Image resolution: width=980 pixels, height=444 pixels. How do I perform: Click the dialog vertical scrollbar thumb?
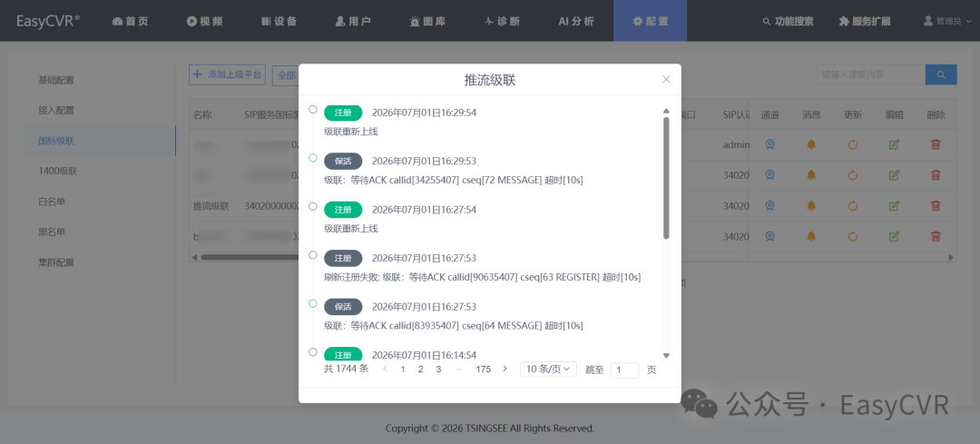click(x=666, y=178)
